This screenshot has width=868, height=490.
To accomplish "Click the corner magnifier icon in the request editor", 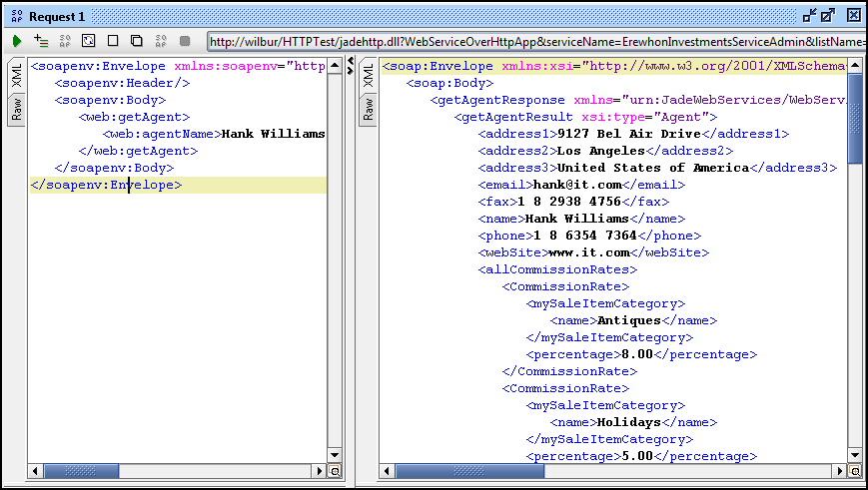I will coord(335,471).
